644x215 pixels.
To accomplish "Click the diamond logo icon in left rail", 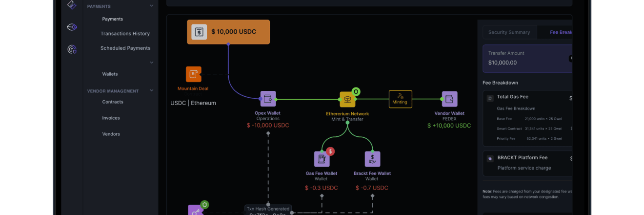I will (72, 5).
